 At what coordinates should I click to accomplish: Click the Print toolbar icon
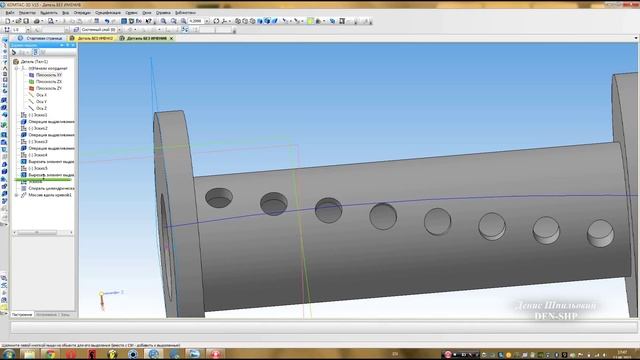(37, 21)
